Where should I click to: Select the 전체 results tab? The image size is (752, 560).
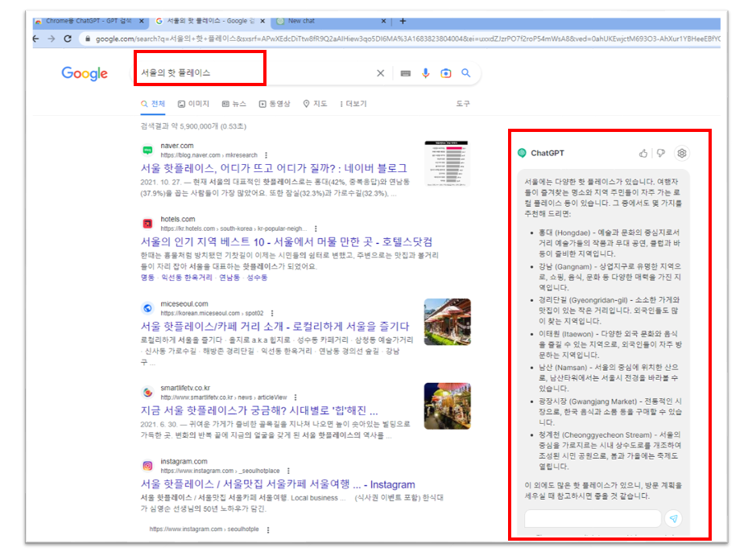pos(153,104)
